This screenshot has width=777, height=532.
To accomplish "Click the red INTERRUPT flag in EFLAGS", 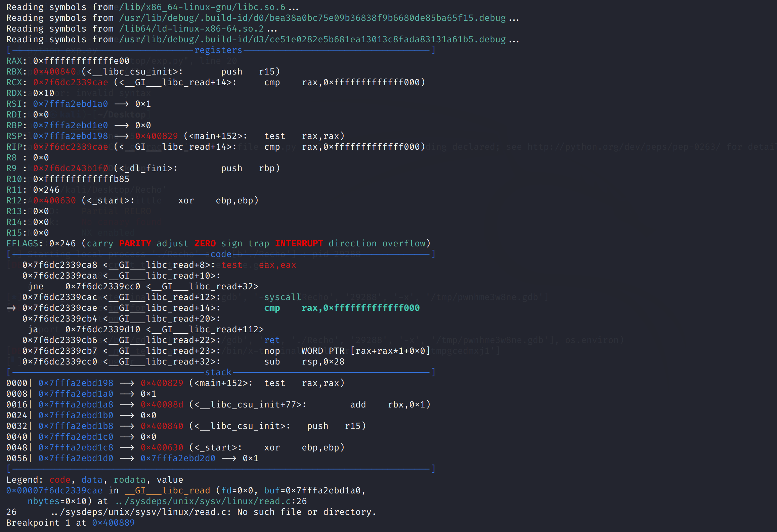I will 299,243.
